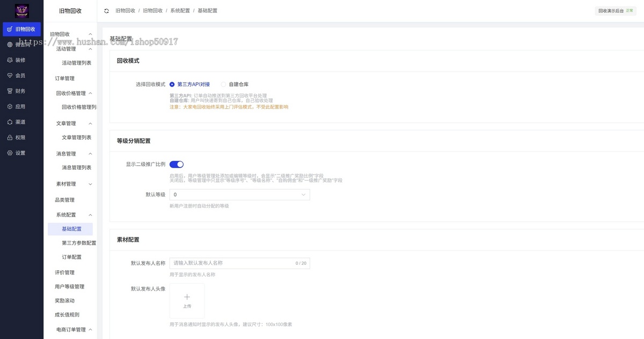Toggle 显示二级推广比例 switch
Screen dimensions: 644x339
point(177,164)
